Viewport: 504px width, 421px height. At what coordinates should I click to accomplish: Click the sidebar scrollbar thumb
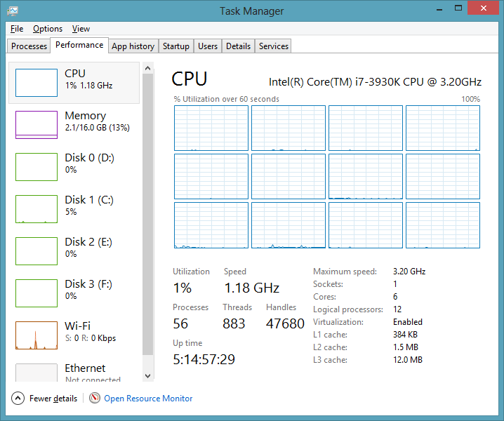tap(148, 214)
